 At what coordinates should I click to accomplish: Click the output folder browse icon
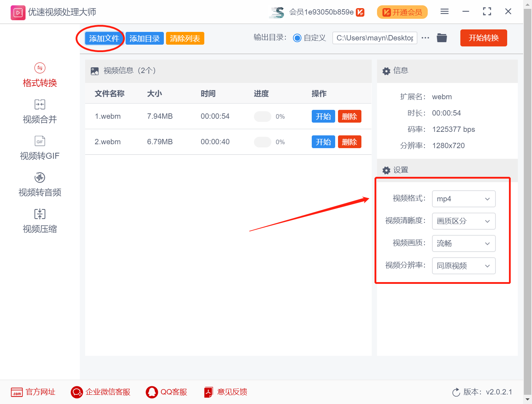[442, 38]
